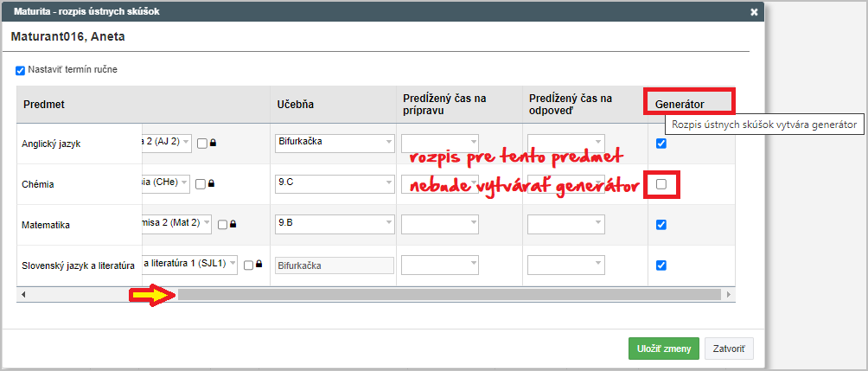
Task: Toggle 'Nastaviť termín ručne' checkbox
Action: [21, 70]
